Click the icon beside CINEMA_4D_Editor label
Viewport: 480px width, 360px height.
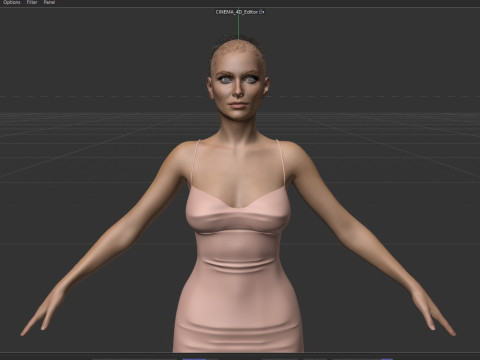(x=262, y=12)
